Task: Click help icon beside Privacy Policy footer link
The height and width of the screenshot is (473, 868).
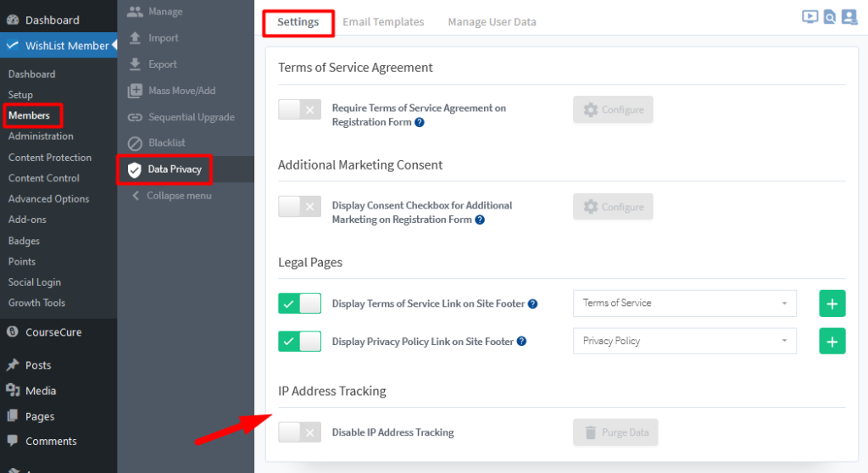Action: (x=521, y=341)
